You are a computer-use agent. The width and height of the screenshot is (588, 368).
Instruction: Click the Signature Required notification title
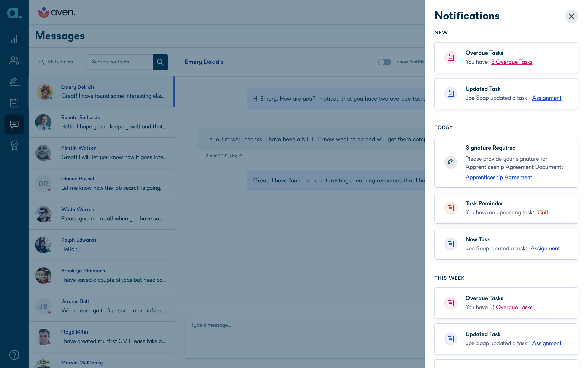[490, 148]
